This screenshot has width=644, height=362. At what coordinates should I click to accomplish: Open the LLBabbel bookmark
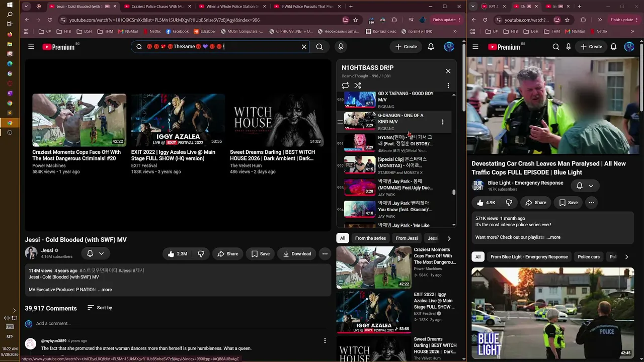(x=205, y=31)
